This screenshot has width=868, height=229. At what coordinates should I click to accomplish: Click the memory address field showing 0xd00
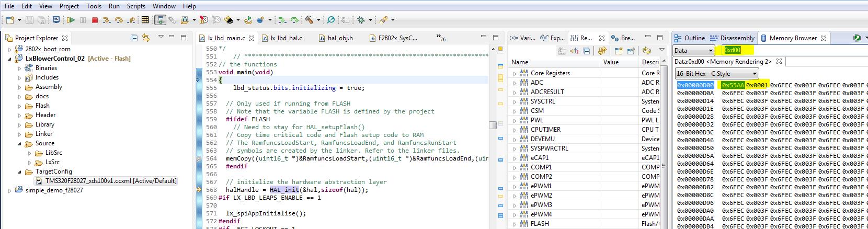[737, 50]
